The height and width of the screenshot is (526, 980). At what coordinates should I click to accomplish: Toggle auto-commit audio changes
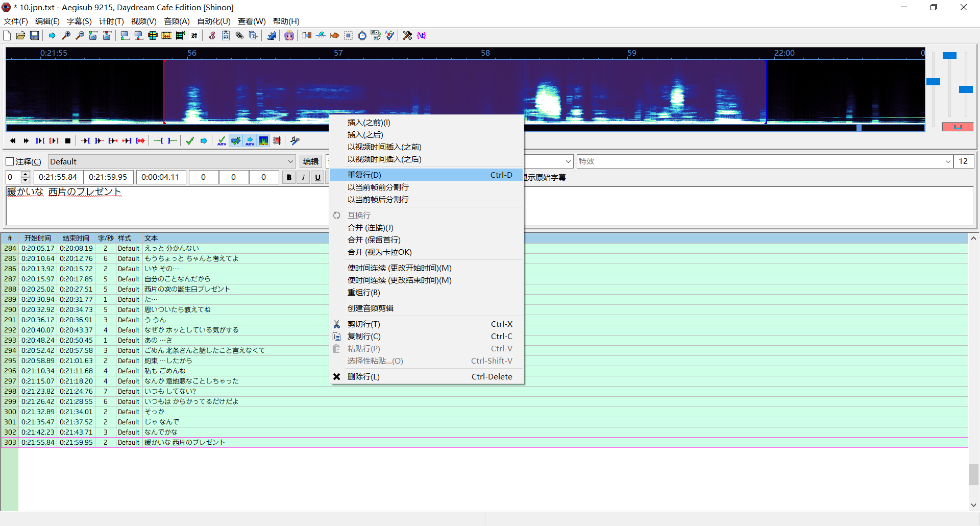point(222,141)
